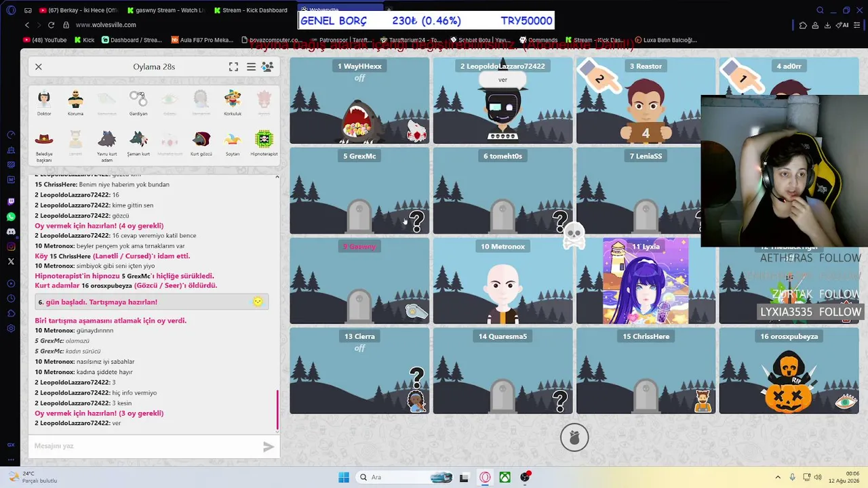
Task: Open X in Opera sidebar
Action: [x=11, y=262]
